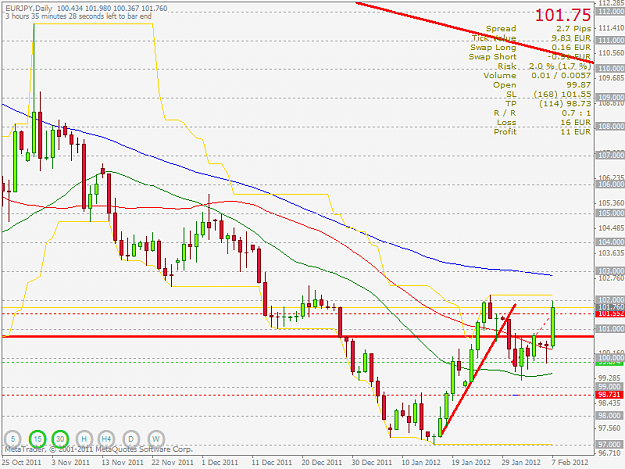This screenshot has width=625, height=469.
Task: Click the 97.000 price axis label
Action: coord(610,444)
